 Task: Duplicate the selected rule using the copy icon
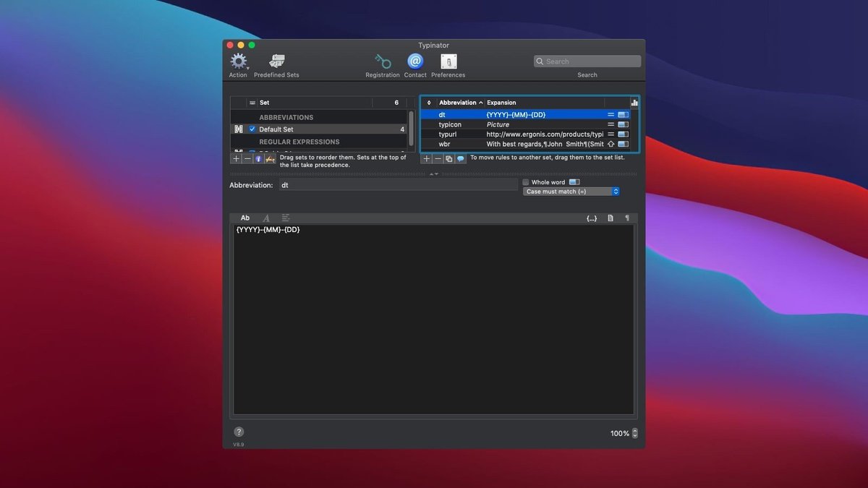coord(449,158)
